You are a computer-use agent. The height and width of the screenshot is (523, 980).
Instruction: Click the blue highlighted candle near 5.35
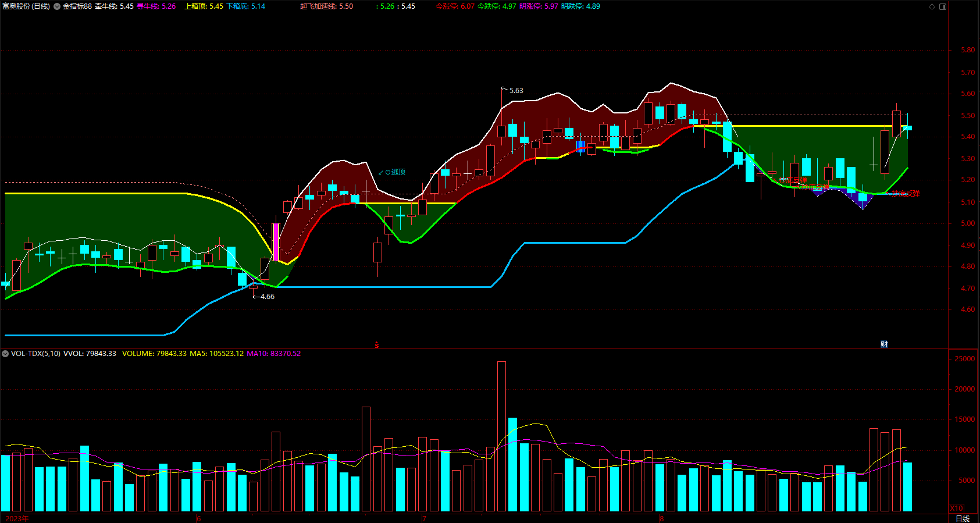580,145
